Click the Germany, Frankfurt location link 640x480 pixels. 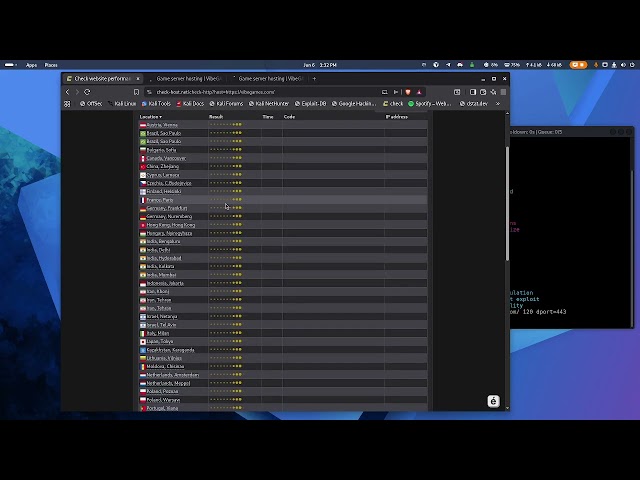pyautogui.click(x=167, y=208)
